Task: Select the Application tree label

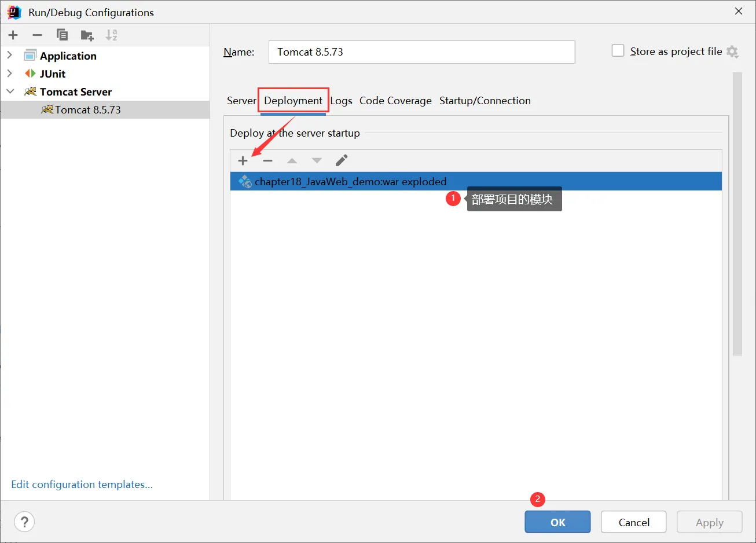Action: coord(68,56)
